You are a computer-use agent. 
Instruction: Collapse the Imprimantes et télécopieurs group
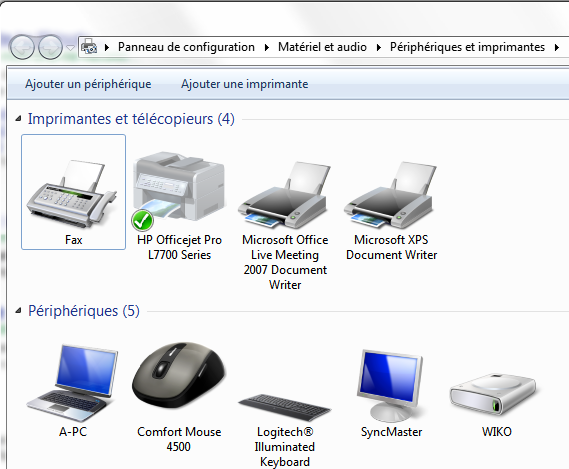coord(18,119)
